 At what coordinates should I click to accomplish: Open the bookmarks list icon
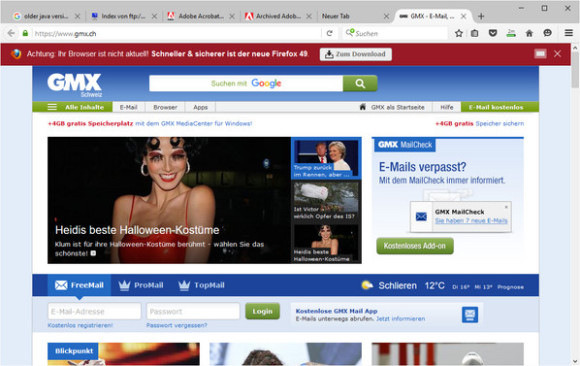[x=475, y=33]
